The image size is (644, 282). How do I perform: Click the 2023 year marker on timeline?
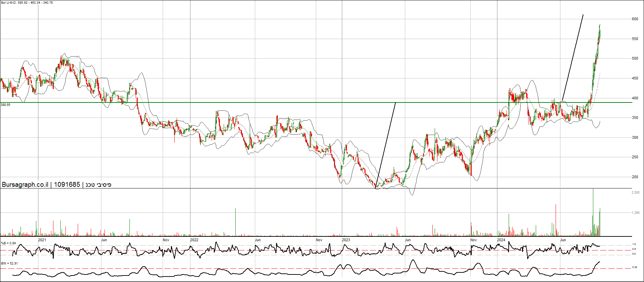point(346,240)
